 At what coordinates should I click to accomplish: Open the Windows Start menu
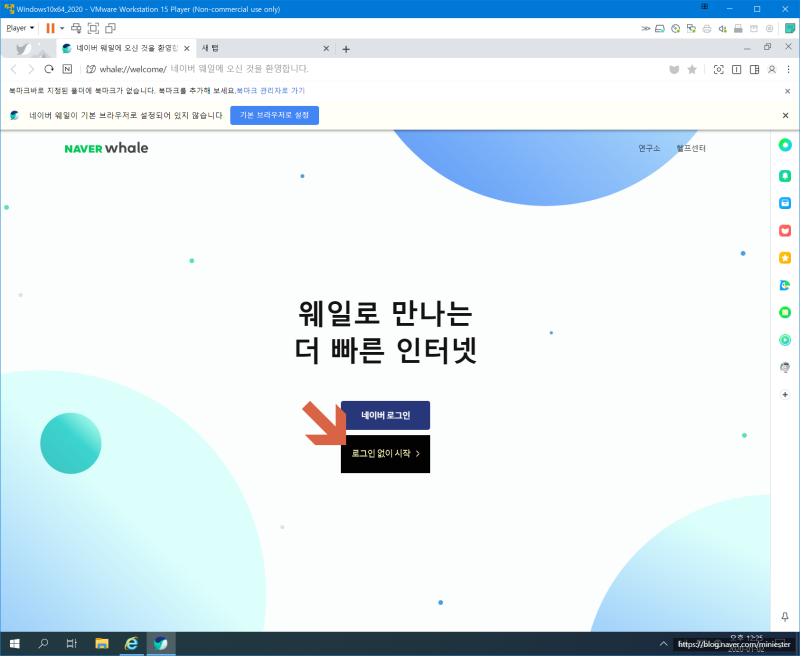(x=14, y=644)
